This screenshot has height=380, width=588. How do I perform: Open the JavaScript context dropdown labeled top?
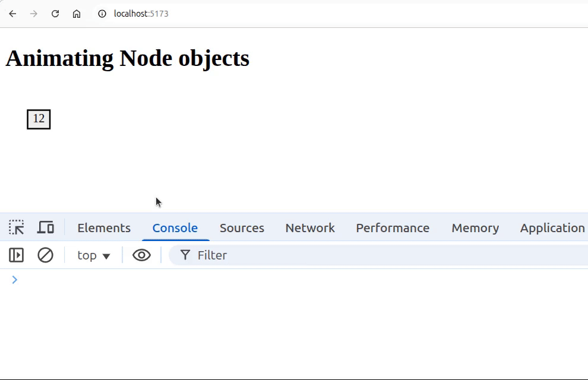click(93, 255)
